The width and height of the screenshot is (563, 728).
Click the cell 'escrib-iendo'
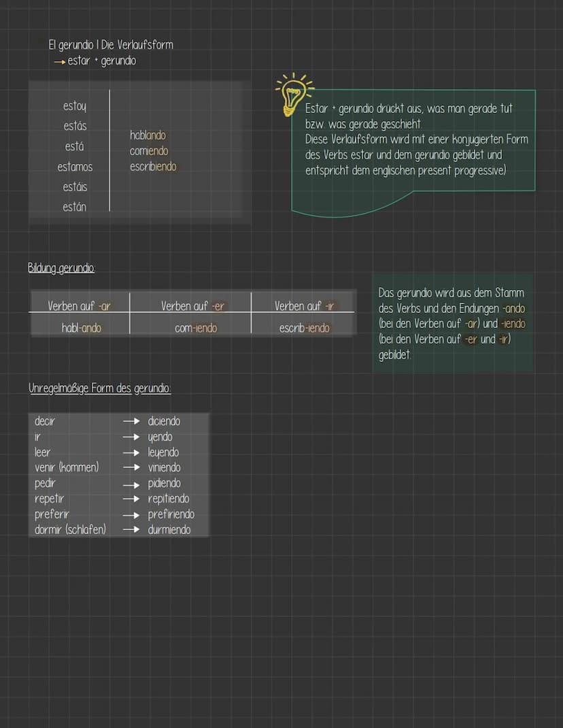[305, 328]
